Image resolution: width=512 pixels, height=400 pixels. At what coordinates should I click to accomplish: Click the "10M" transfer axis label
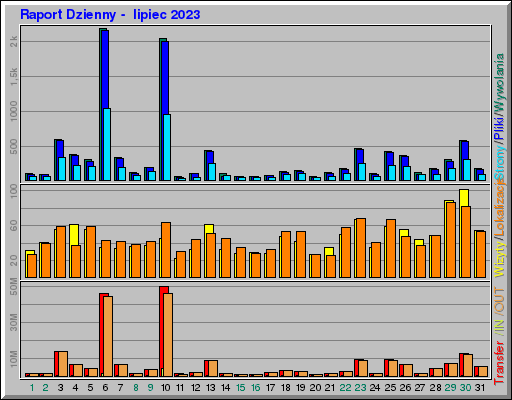pos(14,359)
